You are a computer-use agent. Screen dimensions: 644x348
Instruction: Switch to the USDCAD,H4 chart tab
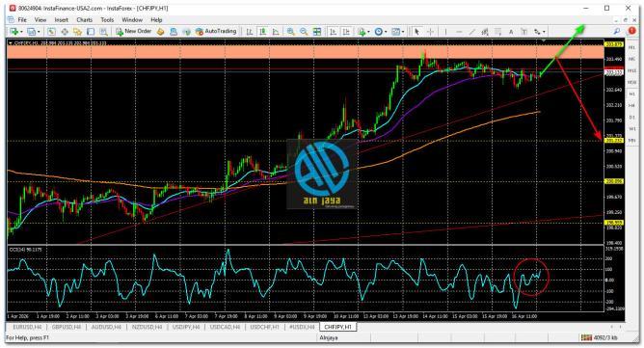click(x=225, y=327)
